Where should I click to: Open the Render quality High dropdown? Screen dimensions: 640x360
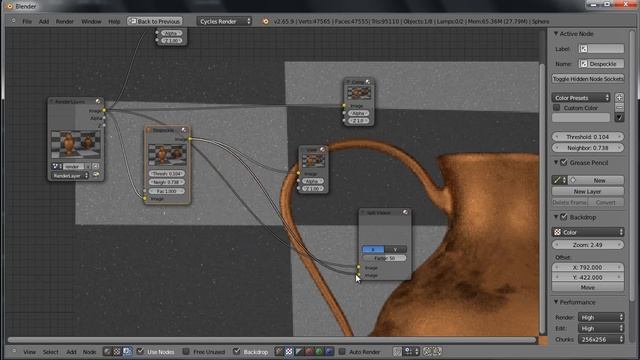tap(601, 317)
